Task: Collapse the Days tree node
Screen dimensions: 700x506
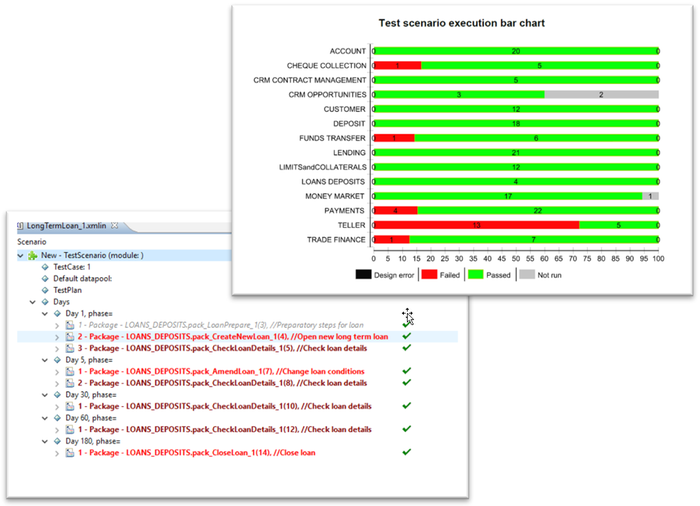Action: coord(32,301)
